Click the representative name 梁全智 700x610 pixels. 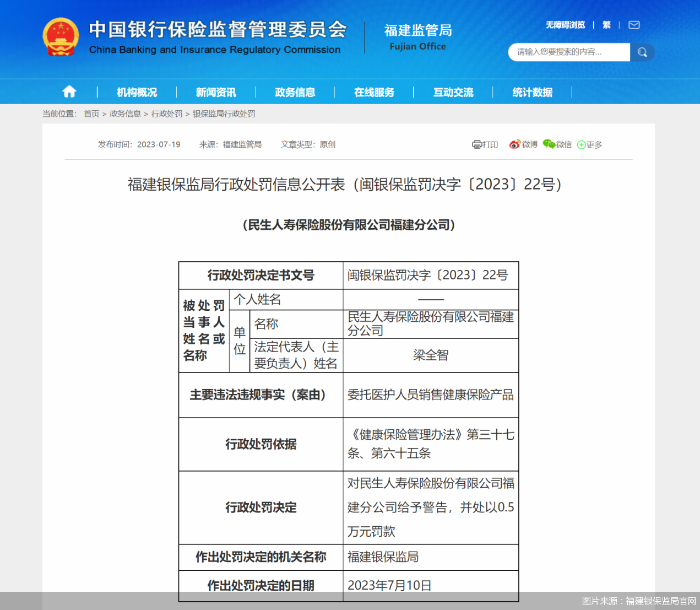click(x=431, y=355)
